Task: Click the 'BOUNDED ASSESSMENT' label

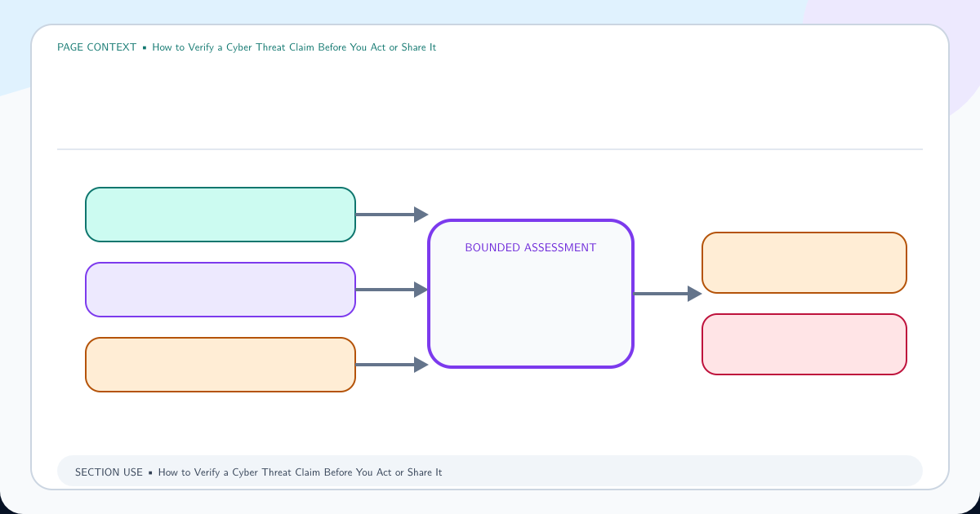Action: tap(531, 248)
